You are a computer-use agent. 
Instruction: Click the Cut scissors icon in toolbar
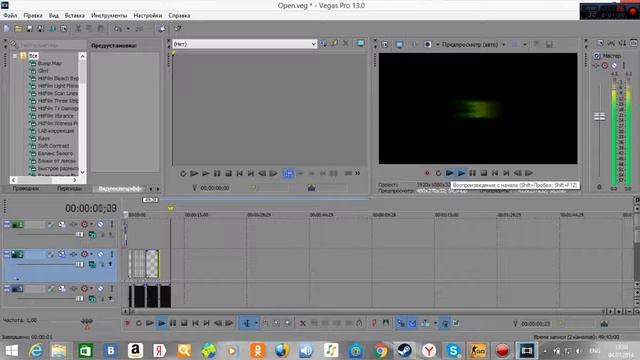78,29
